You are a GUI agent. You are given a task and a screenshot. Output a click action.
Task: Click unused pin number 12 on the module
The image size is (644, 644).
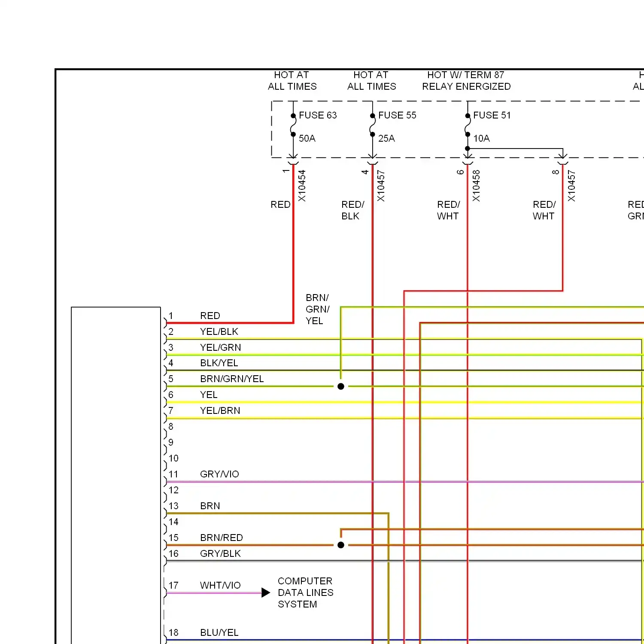pyautogui.click(x=173, y=490)
